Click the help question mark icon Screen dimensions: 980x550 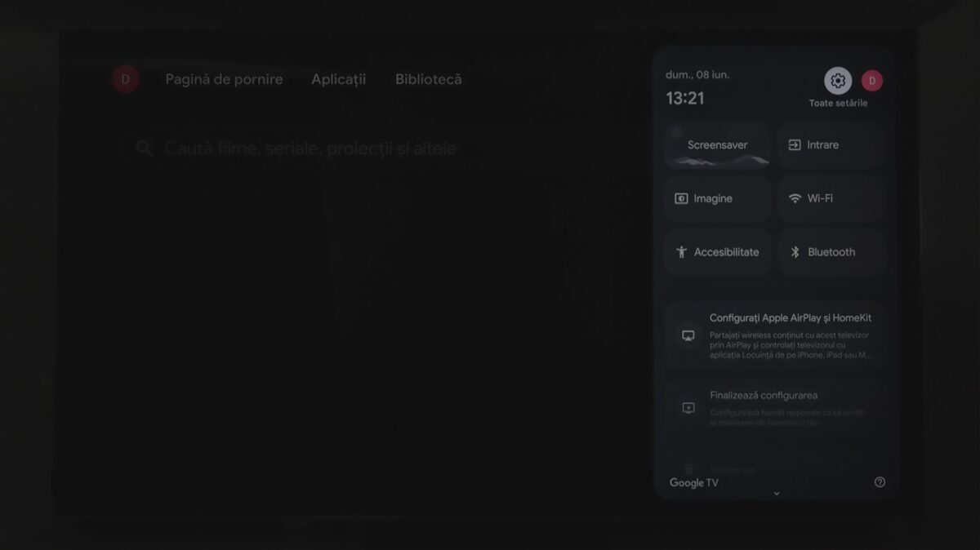pyautogui.click(x=880, y=482)
